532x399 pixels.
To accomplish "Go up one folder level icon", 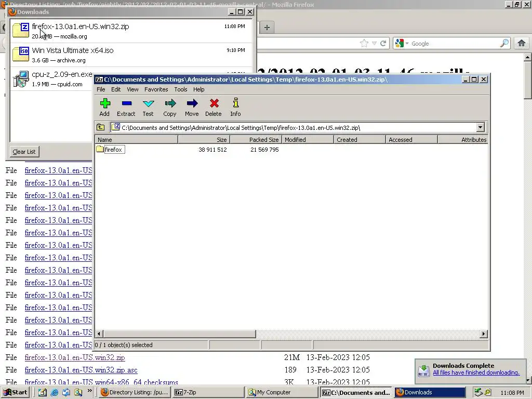I will (x=101, y=127).
